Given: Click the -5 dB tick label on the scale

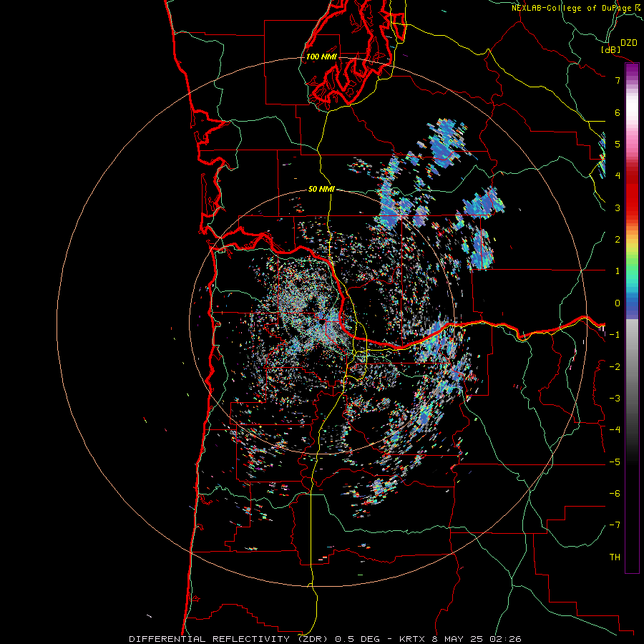Looking at the screenshot, I should pos(615,462).
